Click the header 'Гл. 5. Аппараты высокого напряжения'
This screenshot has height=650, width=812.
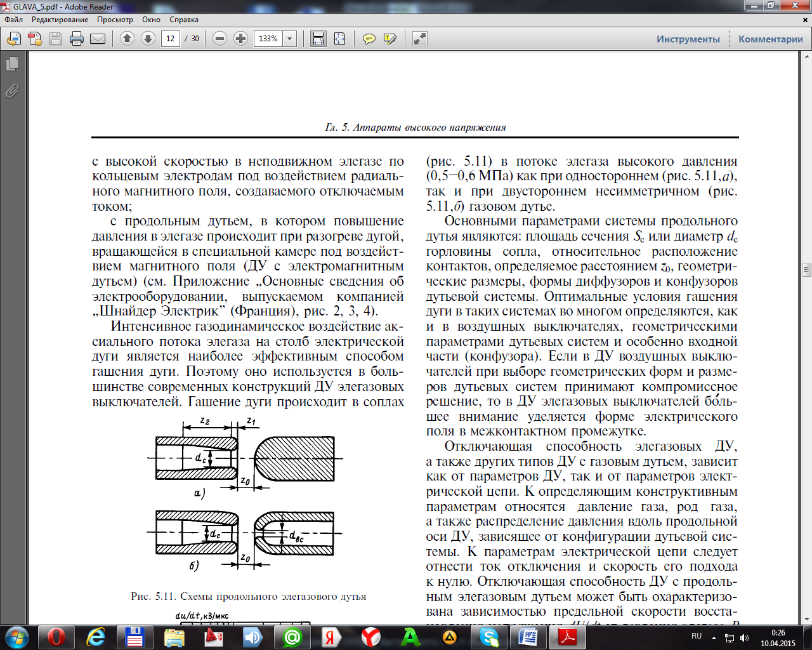(x=416, y=128)
